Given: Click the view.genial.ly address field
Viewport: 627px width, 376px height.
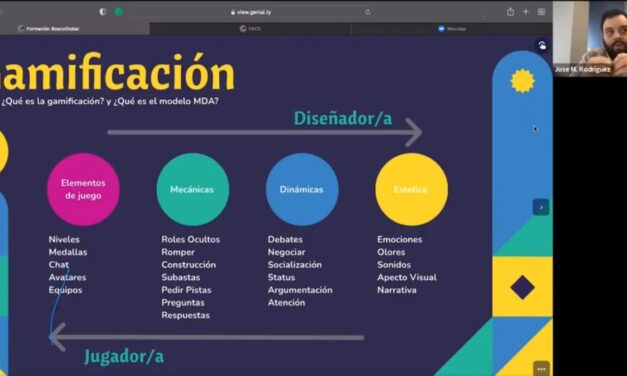Looking at the screenshot, I should 251,12.
